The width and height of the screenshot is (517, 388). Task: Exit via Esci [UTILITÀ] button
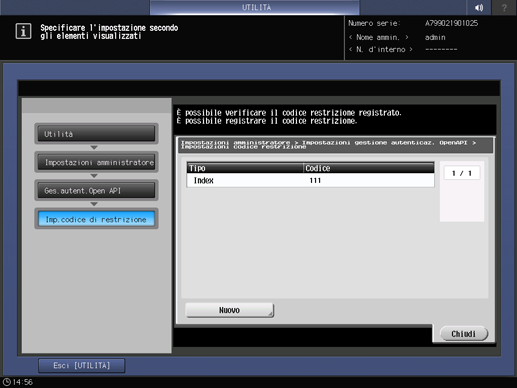[82, 366]
